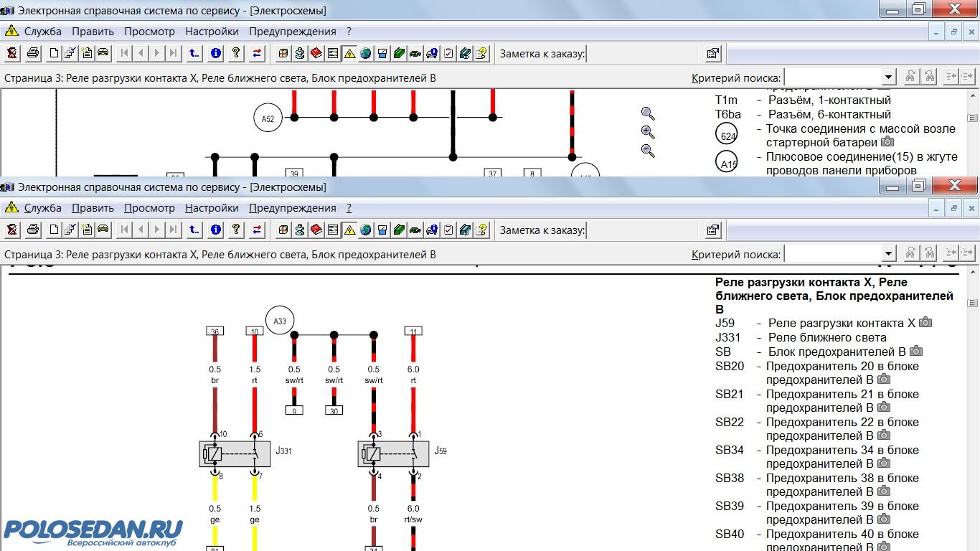This screenshot has height=551, width=980.
Task: Click the Служба menu in the upper window
Action: coord(42,32)
